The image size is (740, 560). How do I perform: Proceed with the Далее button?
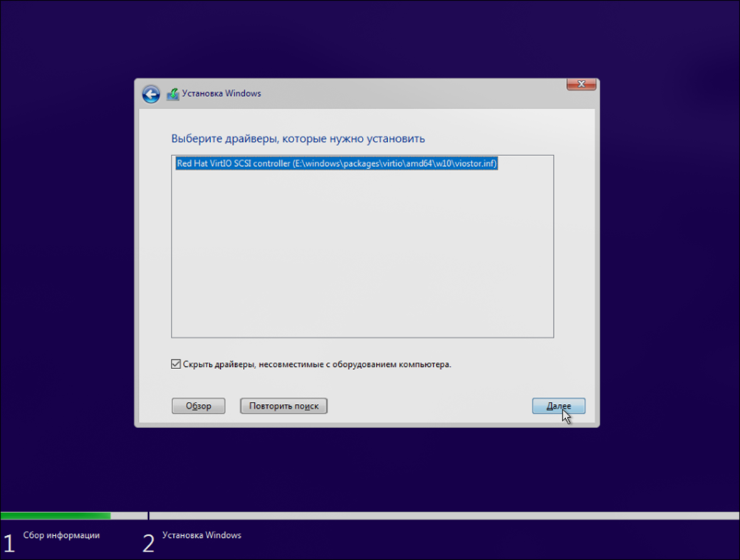pyautogui.click(x=559, y=406)
